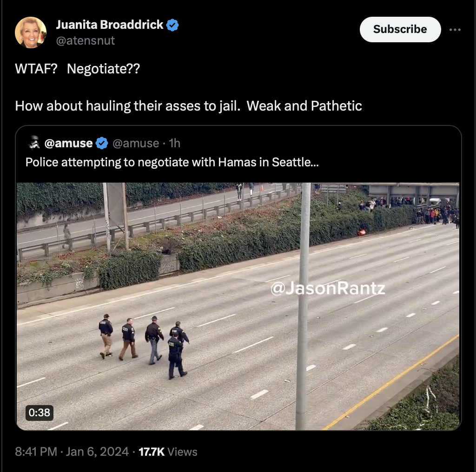Click the tweet text 'WTAF? Negotiate??'

click(78, 69)
